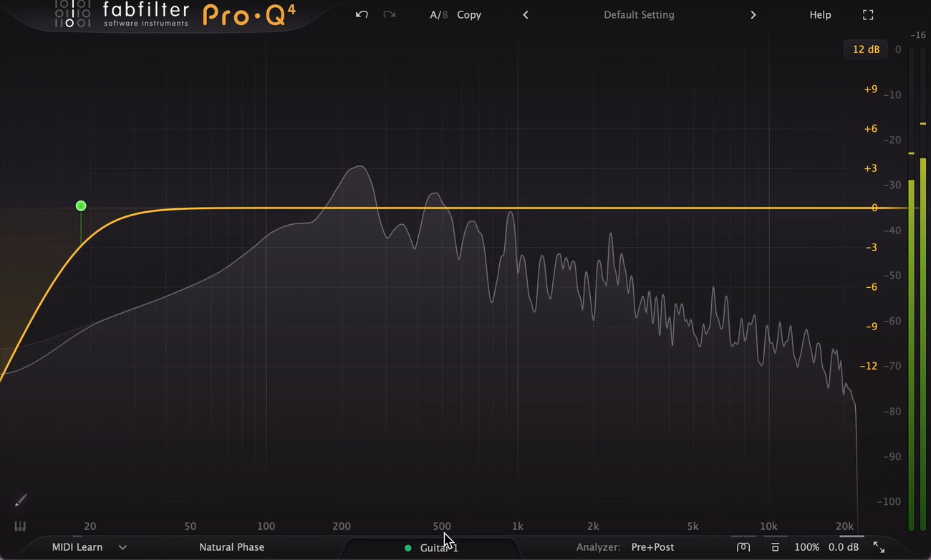Change the Natural Phase processing mode
The width and height of the screenshot is (931, 560).
click(231, 547)
